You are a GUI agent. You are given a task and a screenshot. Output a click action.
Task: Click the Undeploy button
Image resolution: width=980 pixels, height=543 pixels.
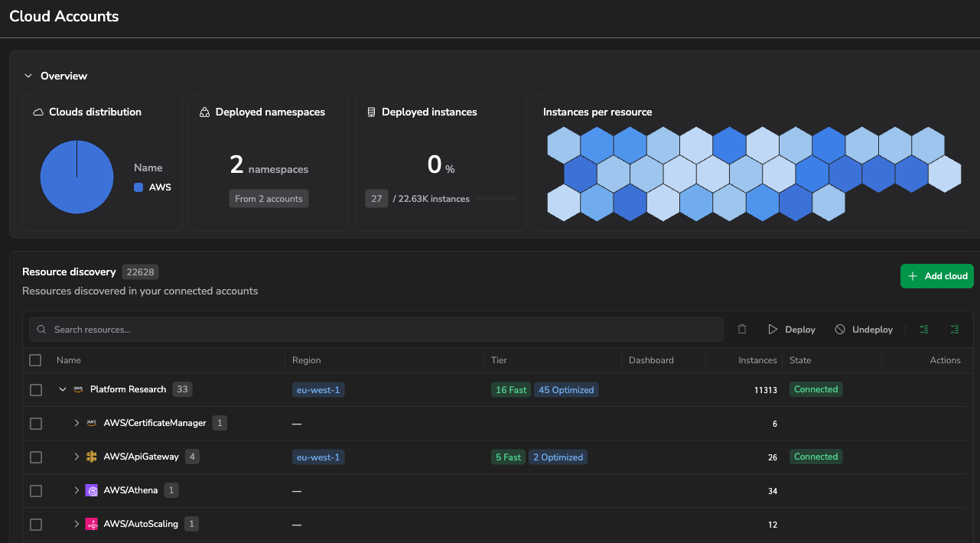tap(864, 330)
